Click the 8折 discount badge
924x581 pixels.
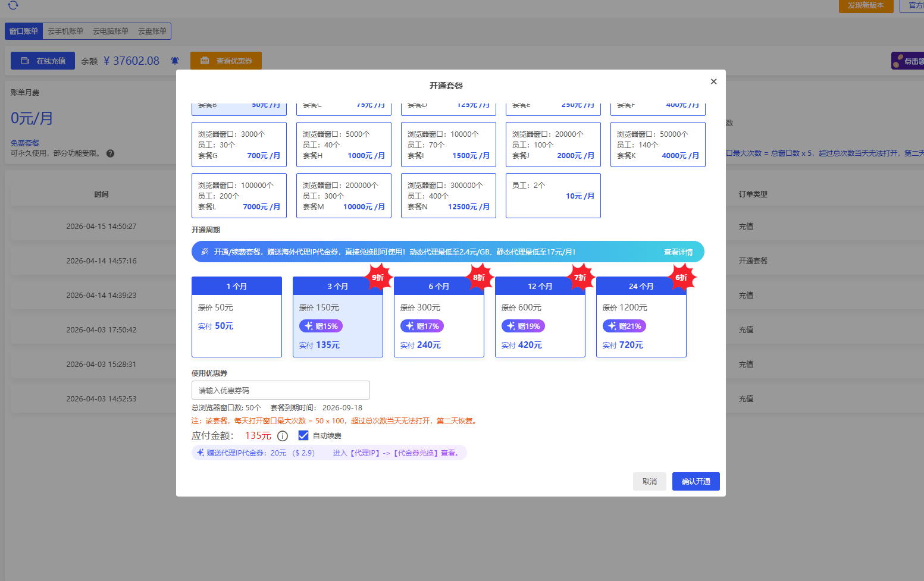pyautogui.click(x=479, y=278)
